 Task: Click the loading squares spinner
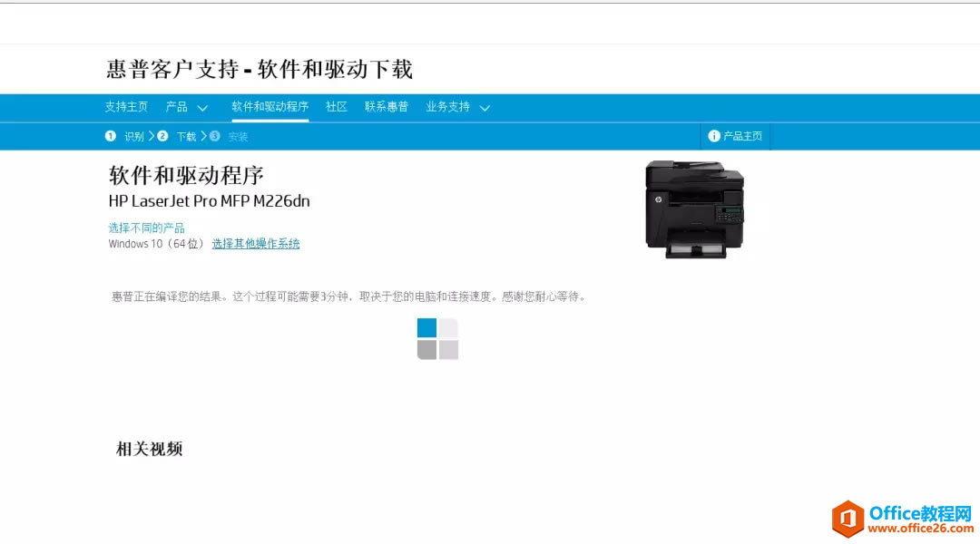437,338
